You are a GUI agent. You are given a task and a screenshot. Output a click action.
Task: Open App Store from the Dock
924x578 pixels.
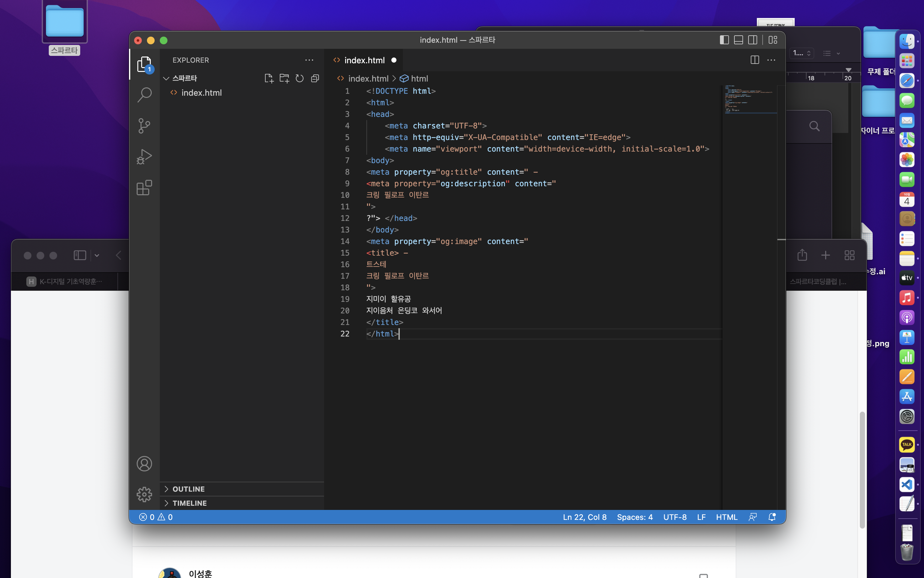point(907,397)
